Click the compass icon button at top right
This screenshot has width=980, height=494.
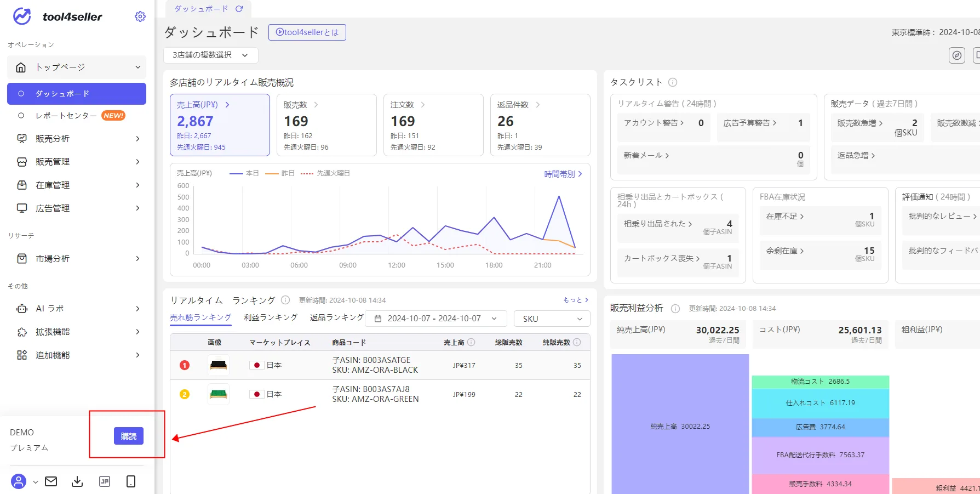point(956,55)
